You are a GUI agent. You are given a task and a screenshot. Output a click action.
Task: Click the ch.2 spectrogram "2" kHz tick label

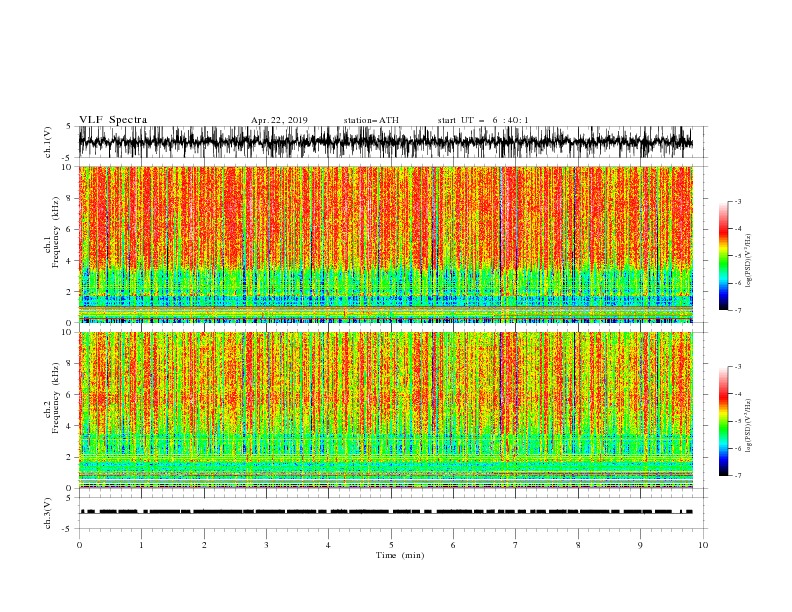(x=69, y=457)
